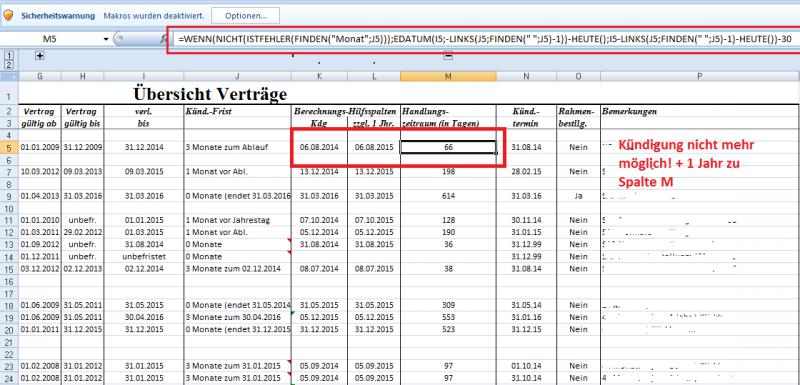Select column K header
The height and width of the screenshot is (385, 800).
[319, 76]
